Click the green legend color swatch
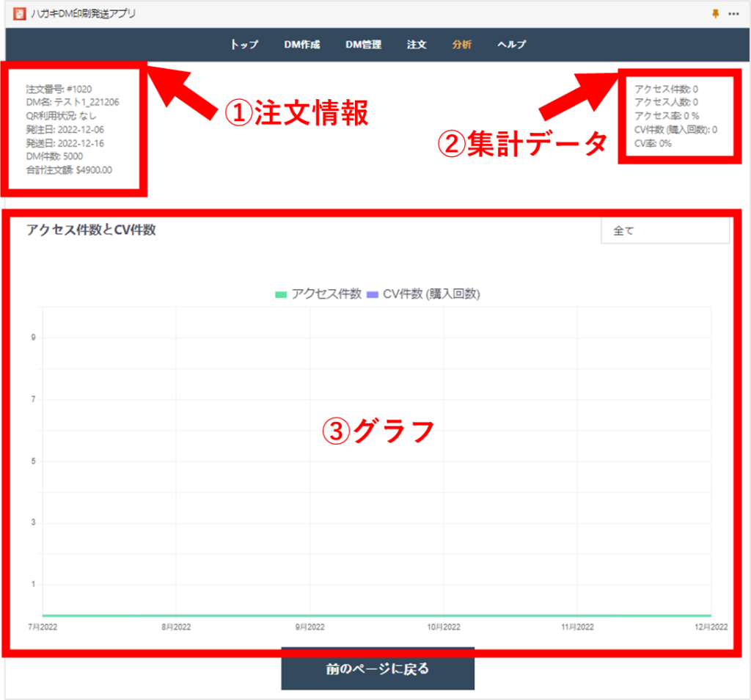The image size is (751, 700). (x=281, y=295)
